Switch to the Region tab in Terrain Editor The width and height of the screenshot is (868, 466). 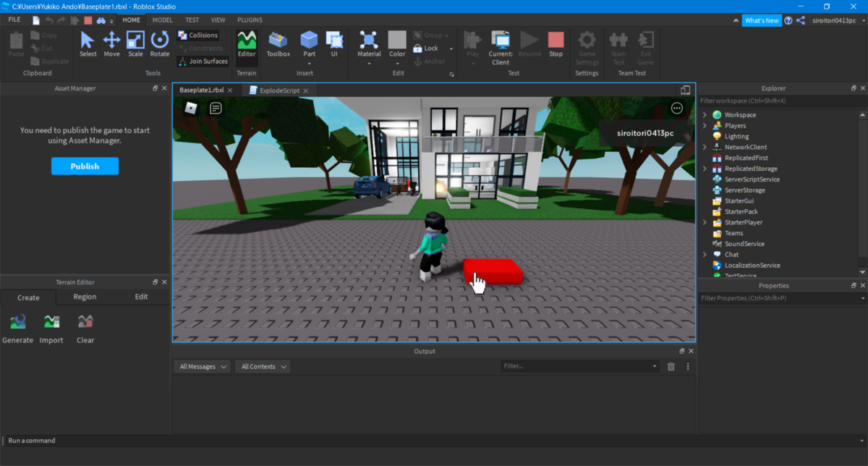[85, 297]
